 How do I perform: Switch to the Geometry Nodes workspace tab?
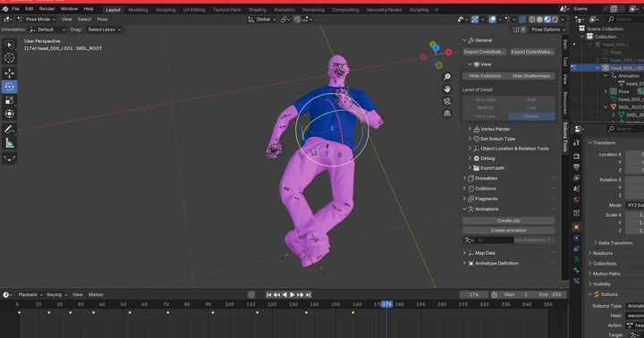pyautogui.click(x=384, y=10)
